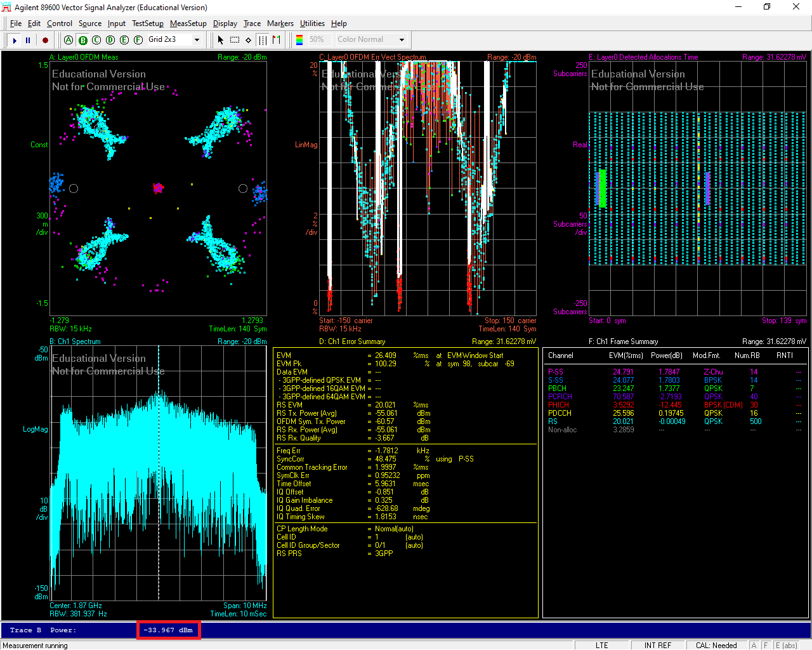Toggle the vertical band marker tool

point(262,40)
